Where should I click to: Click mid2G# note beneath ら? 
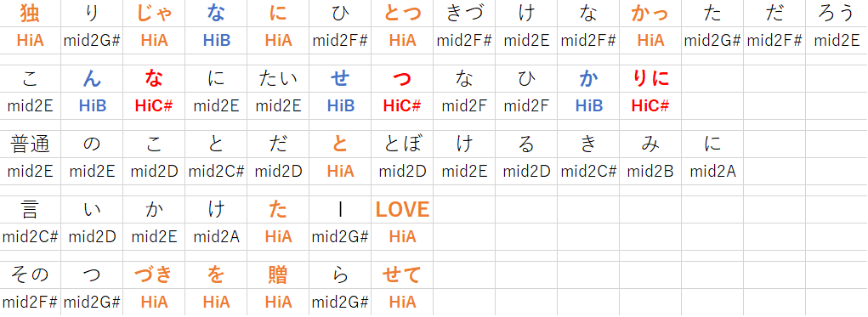click(340, 302)
